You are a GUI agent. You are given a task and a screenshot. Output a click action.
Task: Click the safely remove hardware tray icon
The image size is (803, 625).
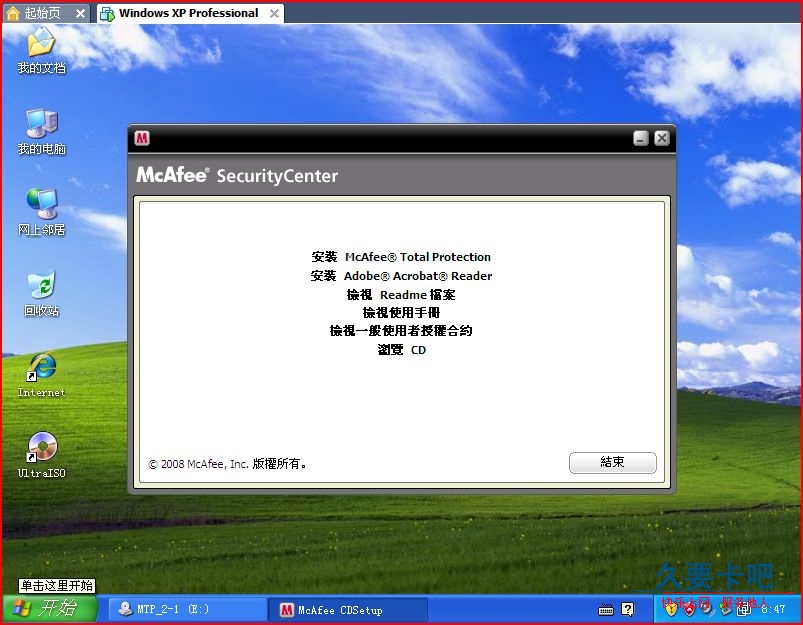pos(726,609)
